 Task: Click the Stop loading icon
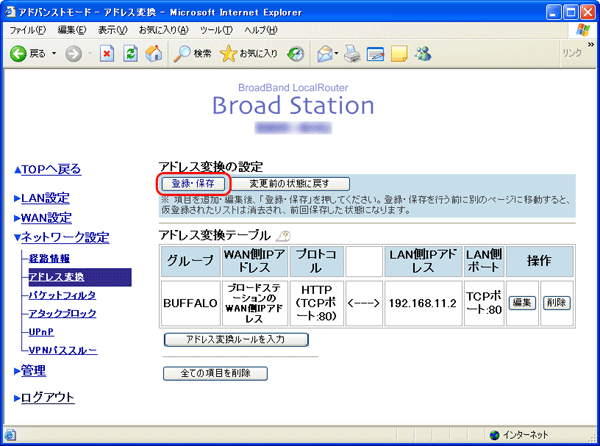tap(107, 54)
